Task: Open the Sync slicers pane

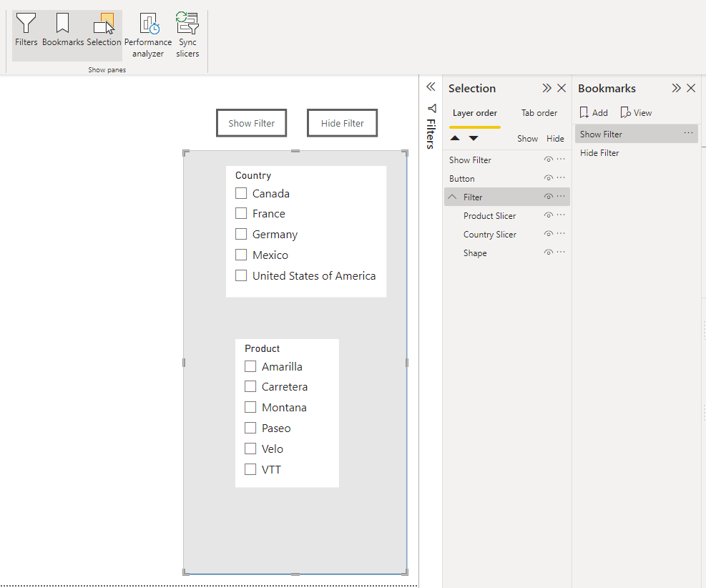Action: coord(187,35)
